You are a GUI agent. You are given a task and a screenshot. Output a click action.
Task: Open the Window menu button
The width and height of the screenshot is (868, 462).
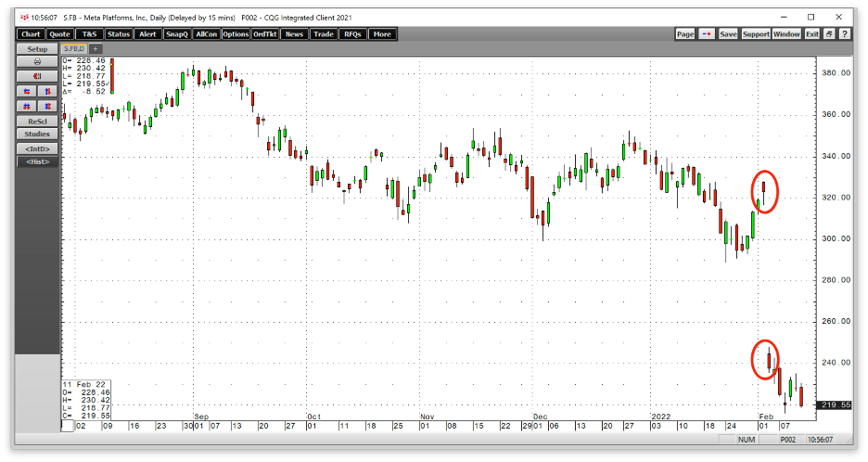tap(786, 34)
